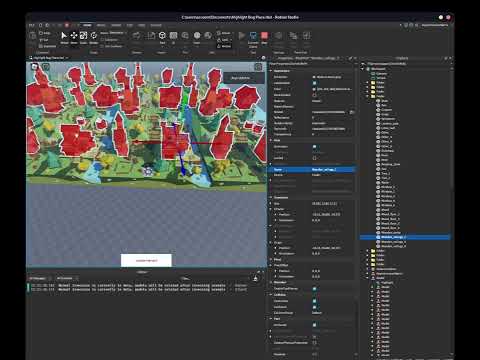Activate the Scale tool in ribbon
This screenshot has width=480, height=360.
(x=83, y=36)
